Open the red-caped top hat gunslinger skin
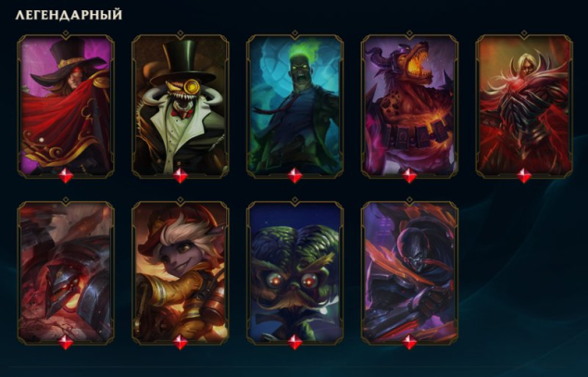The image size is (588, 377). tap(66, 106)
